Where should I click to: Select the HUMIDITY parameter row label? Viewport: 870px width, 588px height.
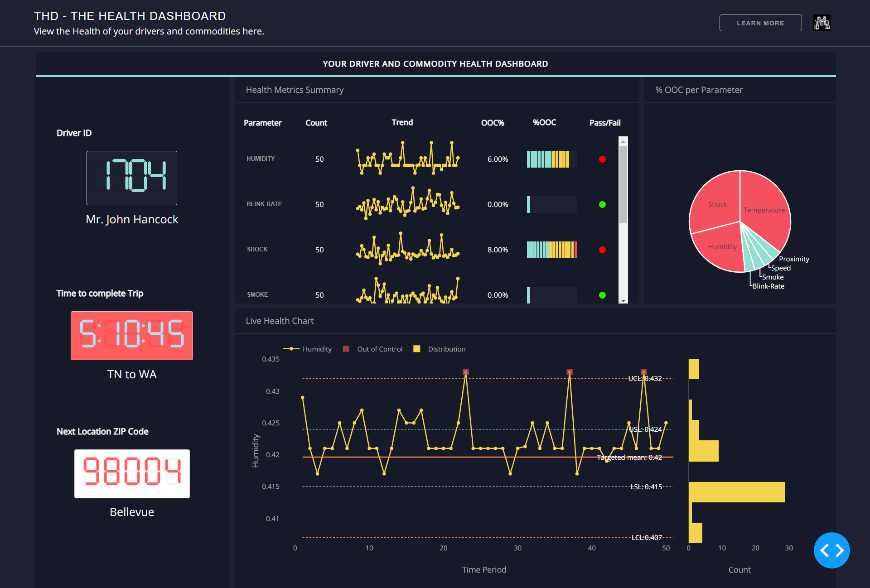tap(261, 159)
